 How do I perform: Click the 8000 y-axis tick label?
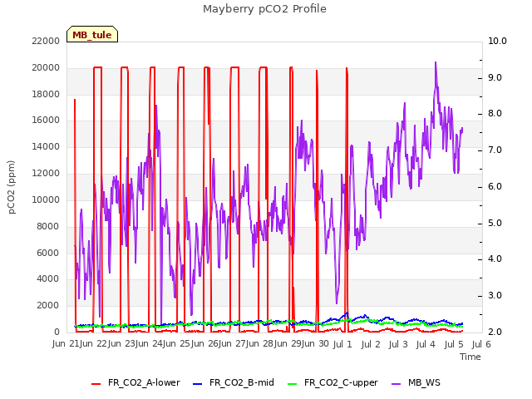coord(48,226)
